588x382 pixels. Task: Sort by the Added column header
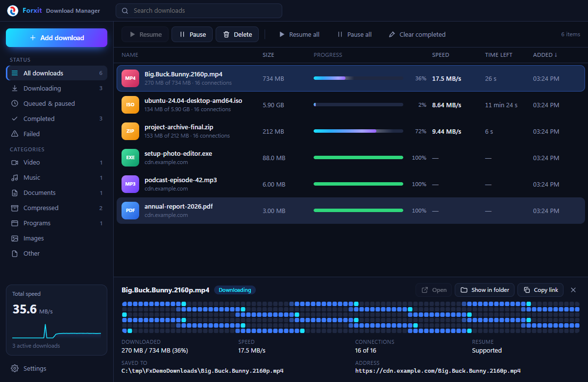tap(545, 55)
